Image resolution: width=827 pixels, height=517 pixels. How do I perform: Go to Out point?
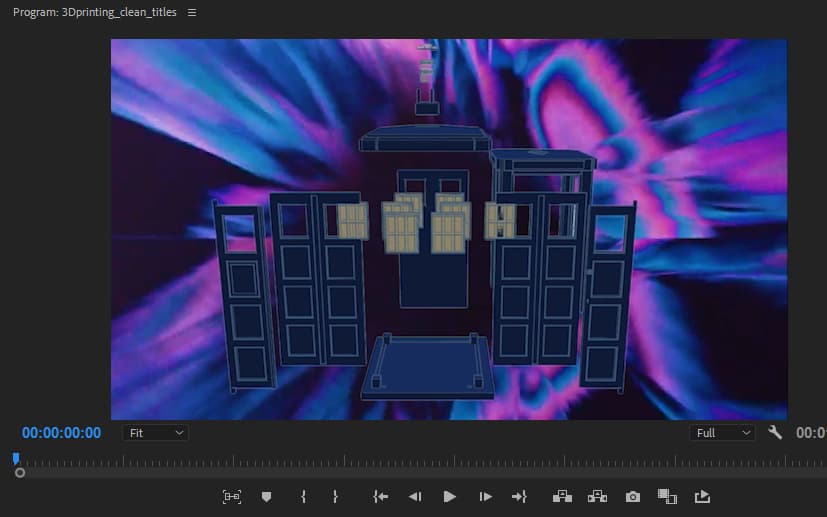point(520,496)
